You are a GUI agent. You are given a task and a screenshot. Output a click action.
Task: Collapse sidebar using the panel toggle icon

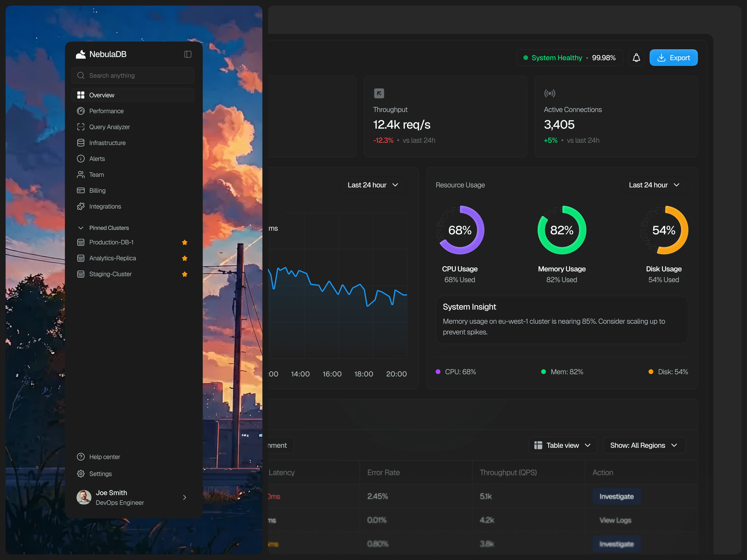pos(188,54)
